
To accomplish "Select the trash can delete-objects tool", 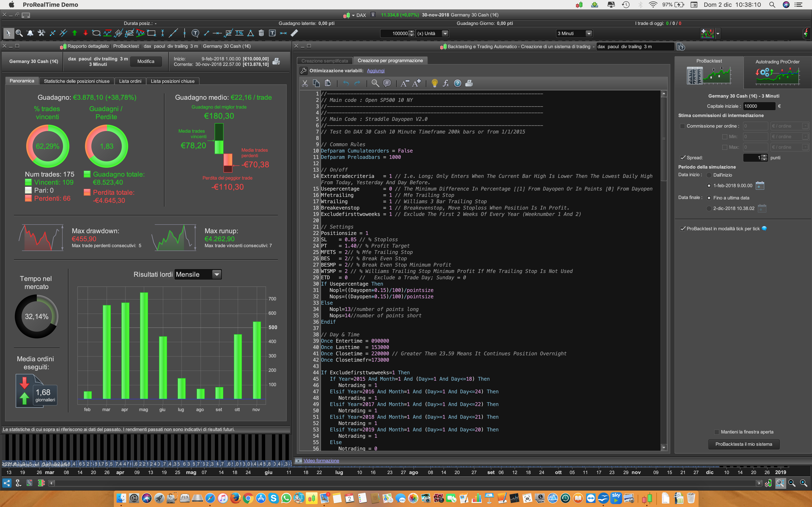I will [x=261, y=33].
